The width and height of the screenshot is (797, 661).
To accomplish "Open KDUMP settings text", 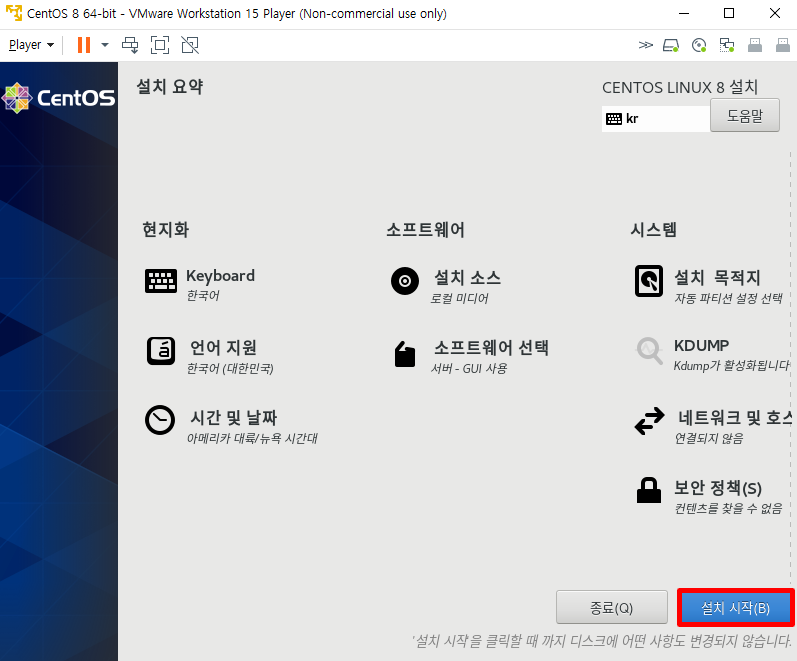I will click(732, 354).
